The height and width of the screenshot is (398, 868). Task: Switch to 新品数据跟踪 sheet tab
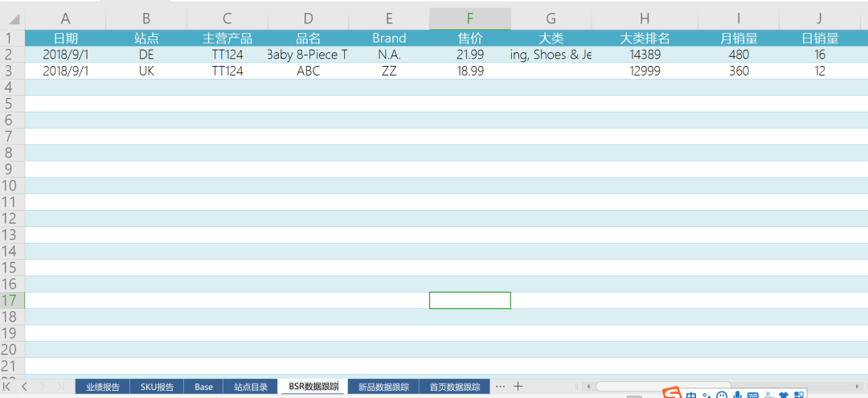point(383,387)
